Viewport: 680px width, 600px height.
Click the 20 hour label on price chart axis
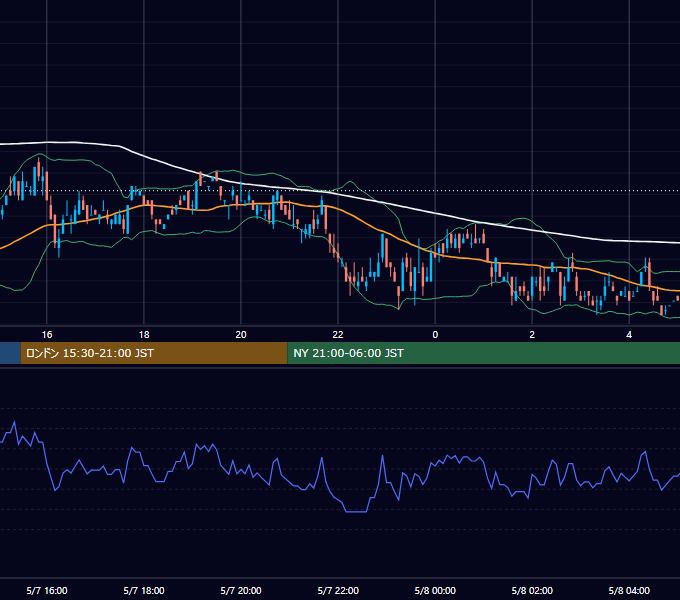click(x=241, y=335)
